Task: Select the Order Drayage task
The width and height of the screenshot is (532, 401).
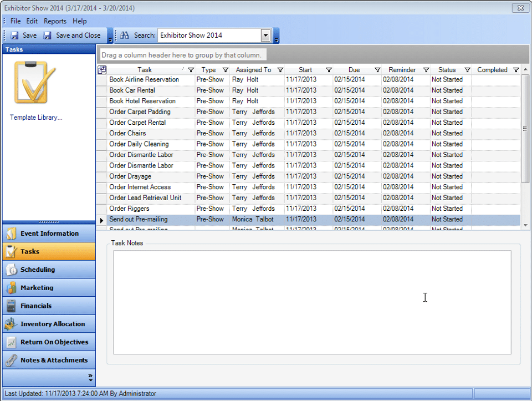Action: [x=308, y=176]
